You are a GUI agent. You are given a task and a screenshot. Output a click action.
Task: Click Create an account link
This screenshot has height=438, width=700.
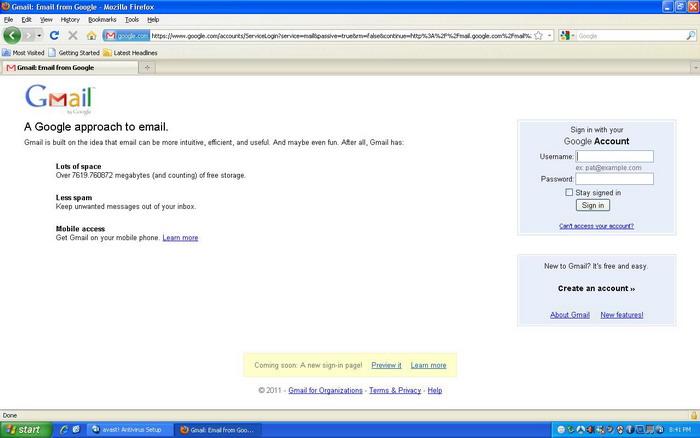(x=596, y=288)
